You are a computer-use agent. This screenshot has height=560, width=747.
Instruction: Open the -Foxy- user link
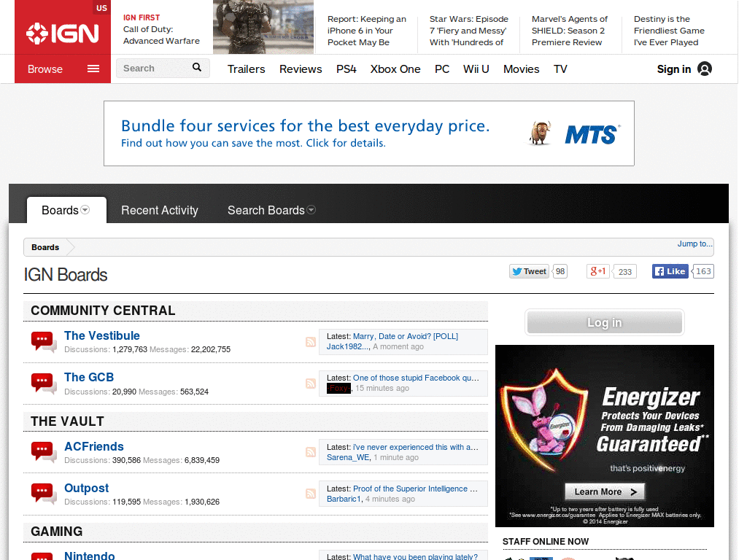point(338,388)
